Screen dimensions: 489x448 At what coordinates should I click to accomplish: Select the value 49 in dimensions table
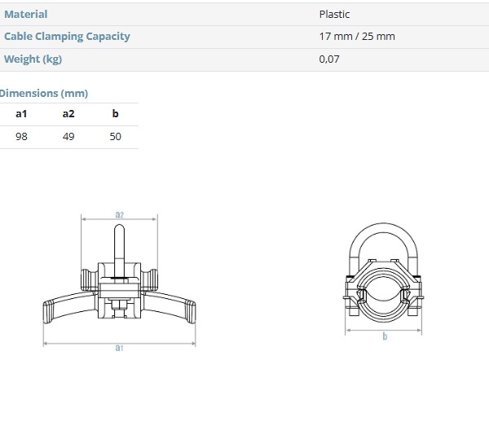(x=68, y=137)
